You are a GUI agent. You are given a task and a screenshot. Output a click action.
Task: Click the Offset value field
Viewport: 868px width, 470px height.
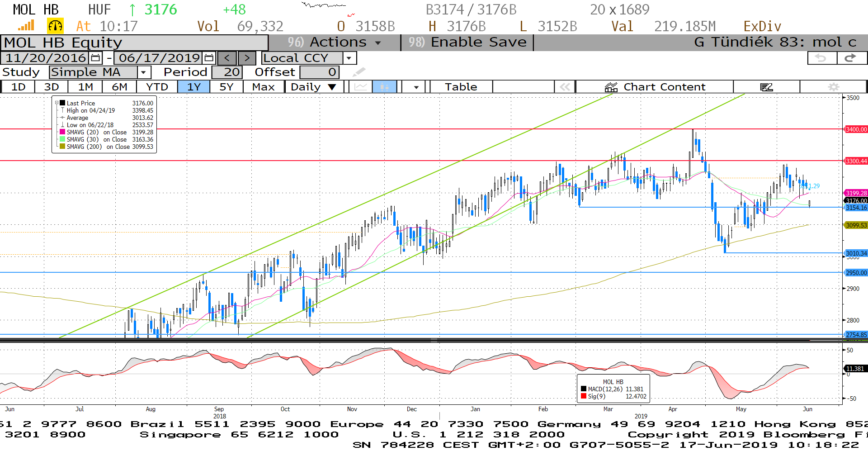(319, 72)
